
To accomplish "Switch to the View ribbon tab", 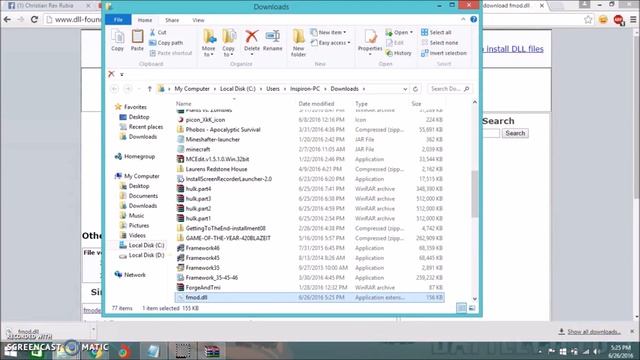I will click(198, 20).
